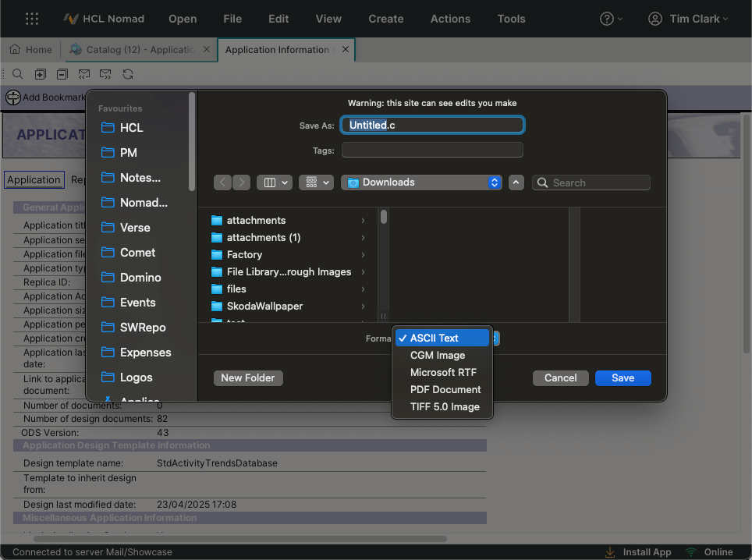The width and height of the screenshot is (752, 560).
Task: Expand the SkodaWallpaper folder row
Action: tap(363, 306)
